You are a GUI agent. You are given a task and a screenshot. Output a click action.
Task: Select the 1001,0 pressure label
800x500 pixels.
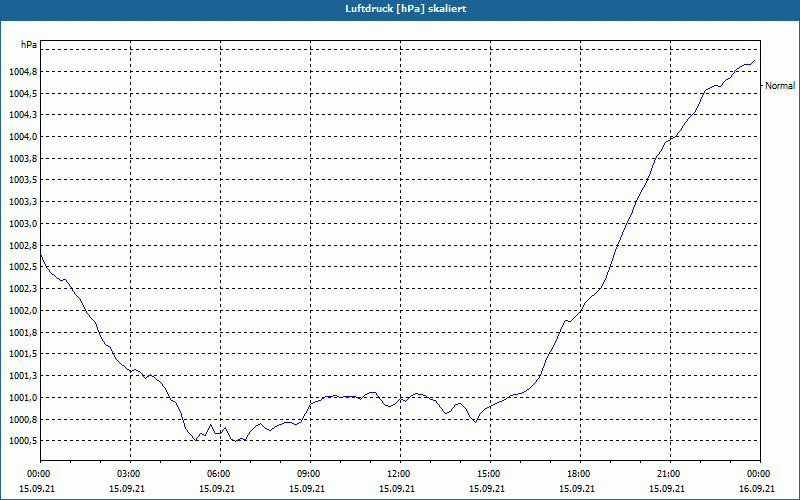point(23,397)
